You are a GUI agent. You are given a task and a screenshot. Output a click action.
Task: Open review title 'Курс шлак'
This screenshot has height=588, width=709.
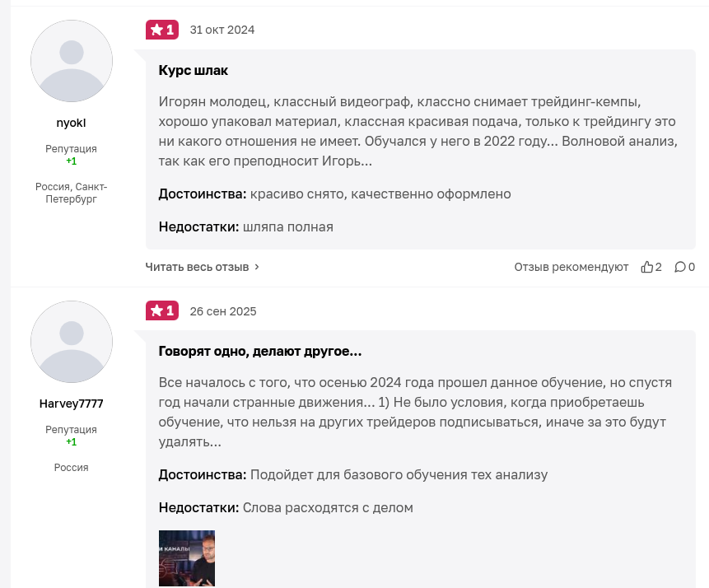point(194,70)
